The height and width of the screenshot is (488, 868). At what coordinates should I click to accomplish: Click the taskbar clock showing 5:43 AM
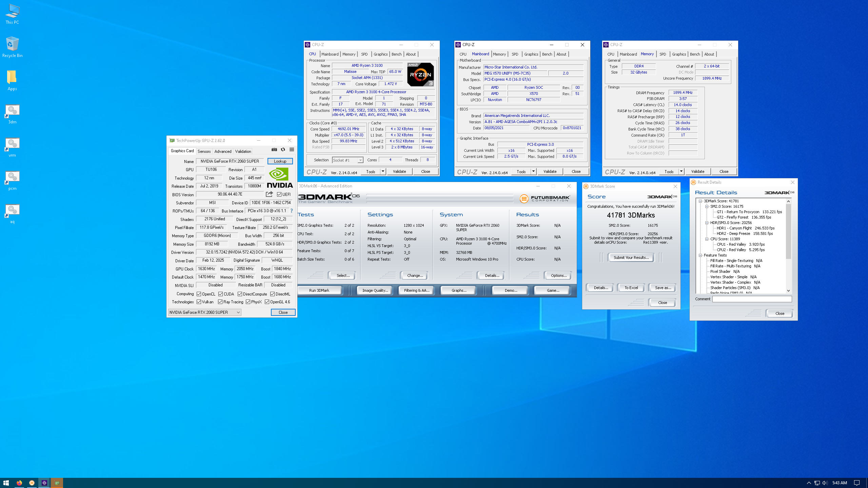840,483
